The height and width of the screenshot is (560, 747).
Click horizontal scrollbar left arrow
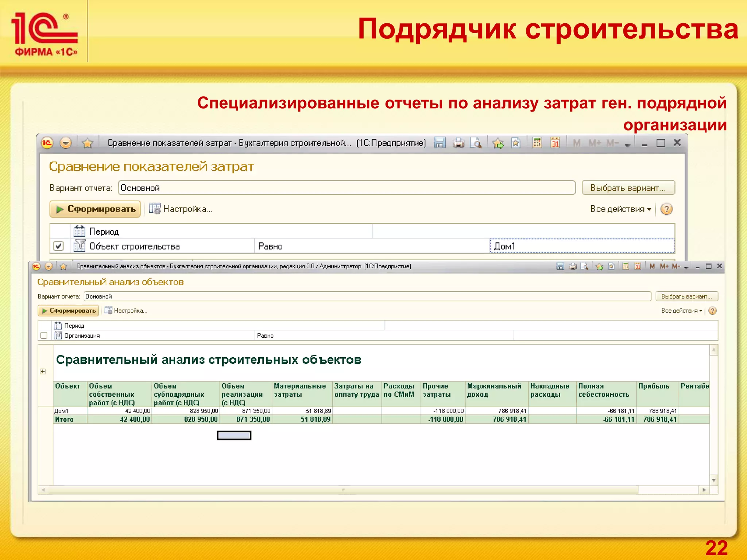(43, 490)
